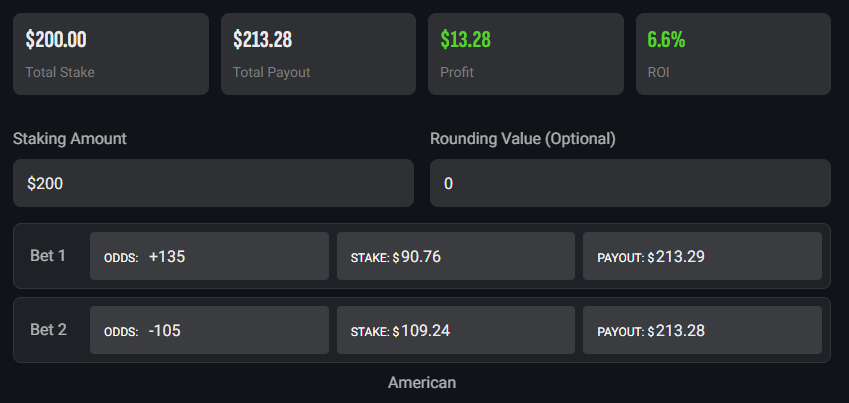The image size is (849, 403).
Task: Click the Bet 1 row label
Action: pyautogui.click(x=48, y=256)
